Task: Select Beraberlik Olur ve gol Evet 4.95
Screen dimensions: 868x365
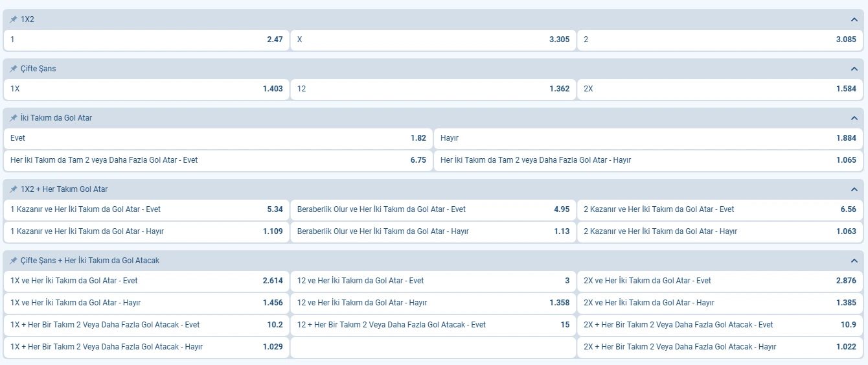Action: coord(433,209)
